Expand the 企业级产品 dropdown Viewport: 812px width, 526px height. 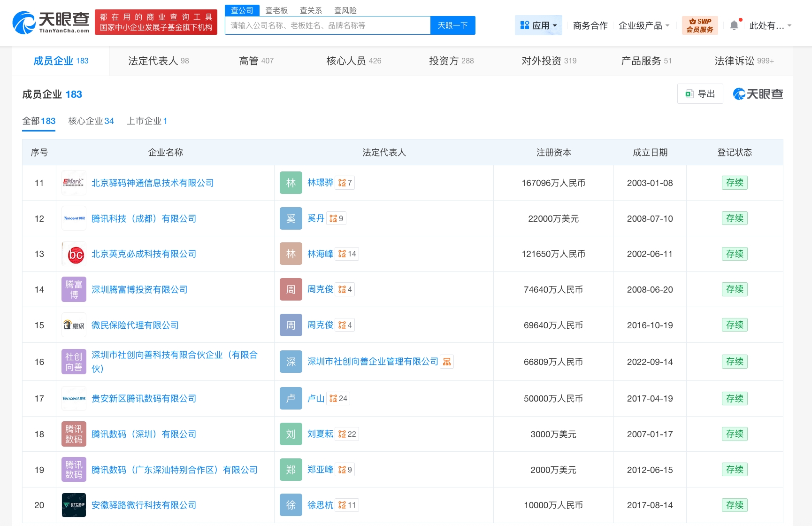coord(643,25)
